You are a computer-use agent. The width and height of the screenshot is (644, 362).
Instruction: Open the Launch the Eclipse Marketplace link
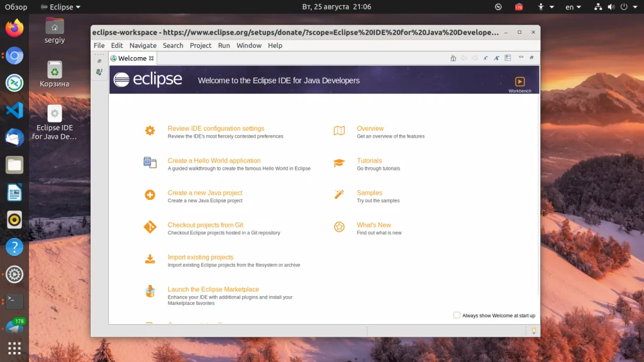click(213, 289)
